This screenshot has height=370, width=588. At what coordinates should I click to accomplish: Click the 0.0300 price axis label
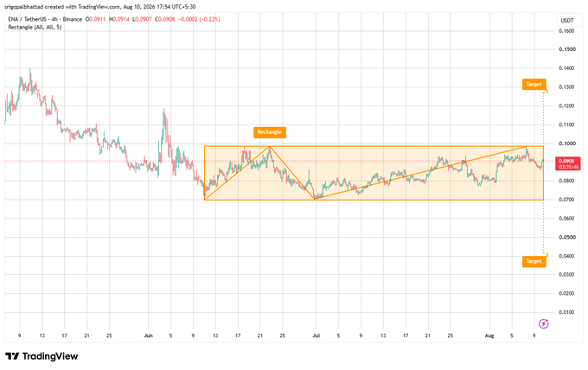(566, 274)
